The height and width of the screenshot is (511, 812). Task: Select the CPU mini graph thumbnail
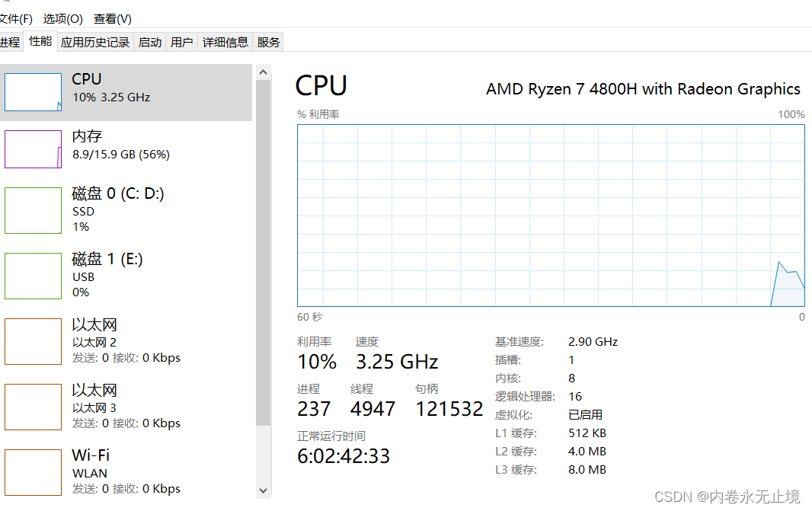[x=34, y=92]
